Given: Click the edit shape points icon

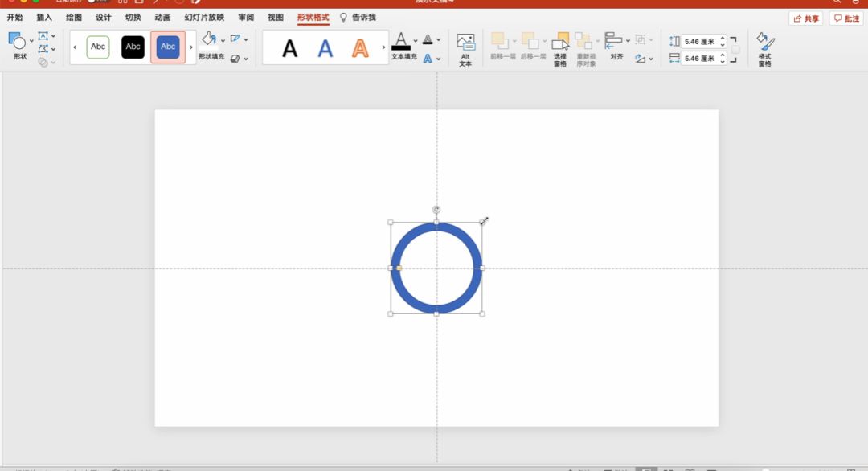Looking at the screenshot, I should click(43, 49).
